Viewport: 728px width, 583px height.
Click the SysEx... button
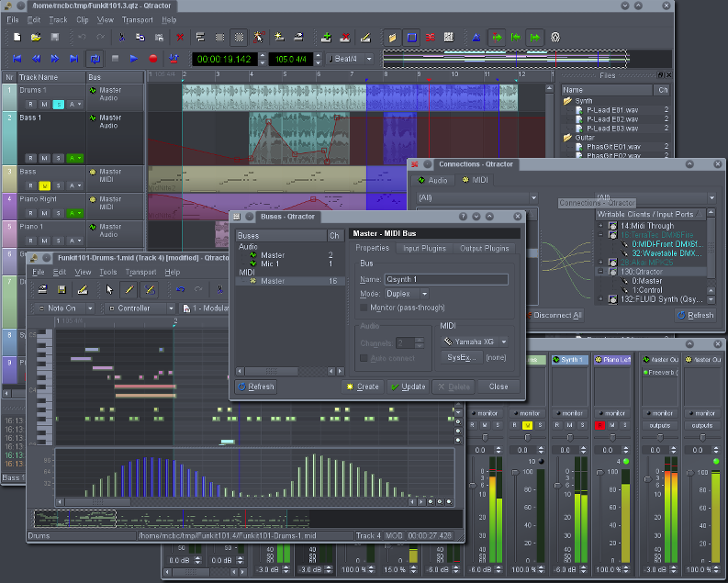point(461,357)
